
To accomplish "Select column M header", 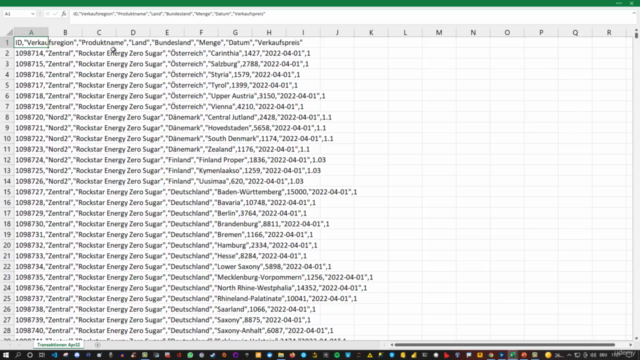I will tap(439, 32).
